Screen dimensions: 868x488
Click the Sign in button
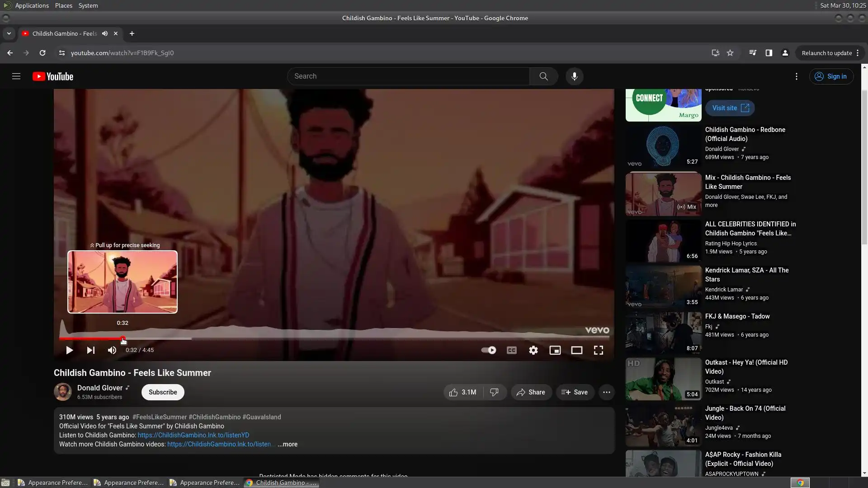pos(831,76)
